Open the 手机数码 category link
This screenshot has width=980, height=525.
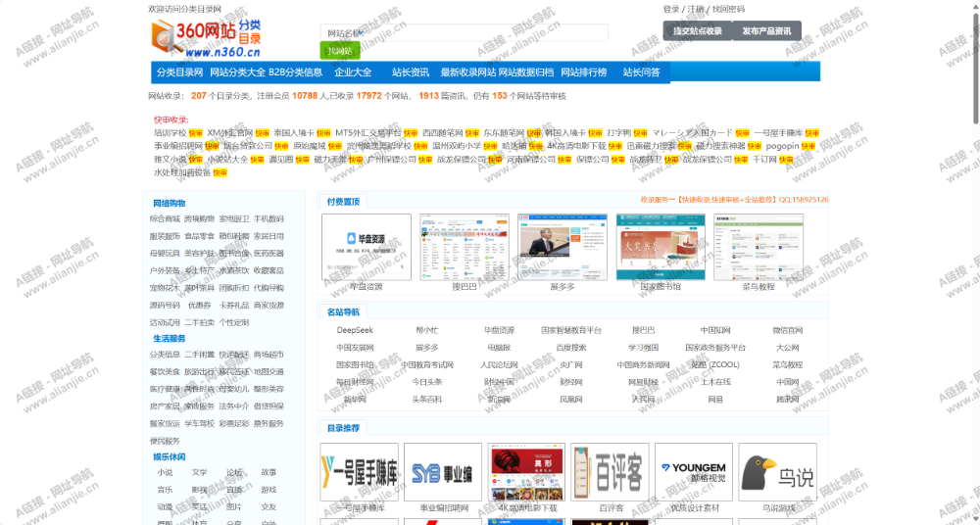(x=269, y=219)
